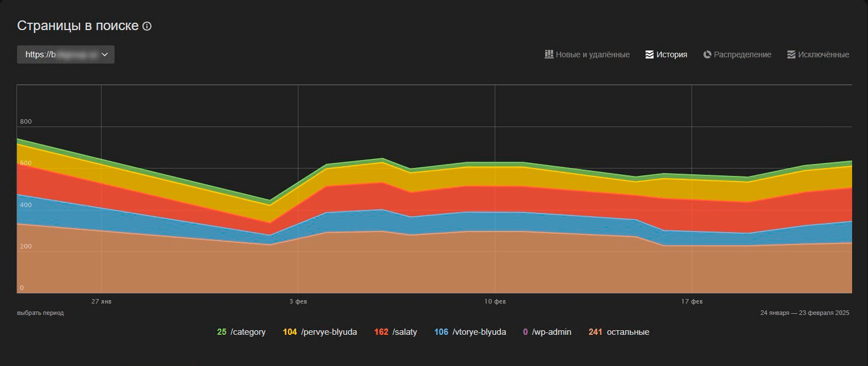Click the выбрать период link

coord(40,313)
